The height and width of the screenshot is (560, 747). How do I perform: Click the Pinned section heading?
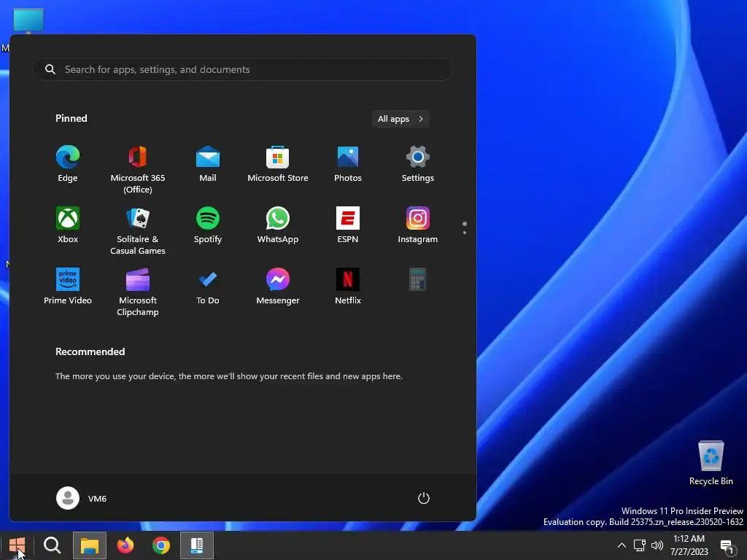(71, 118)
